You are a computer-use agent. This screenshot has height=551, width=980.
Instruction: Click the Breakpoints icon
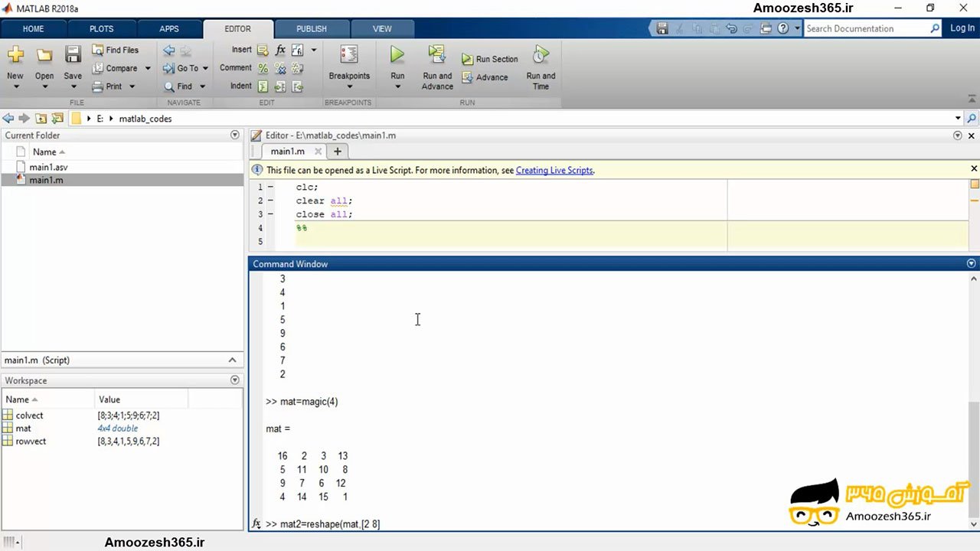[349, 54]
